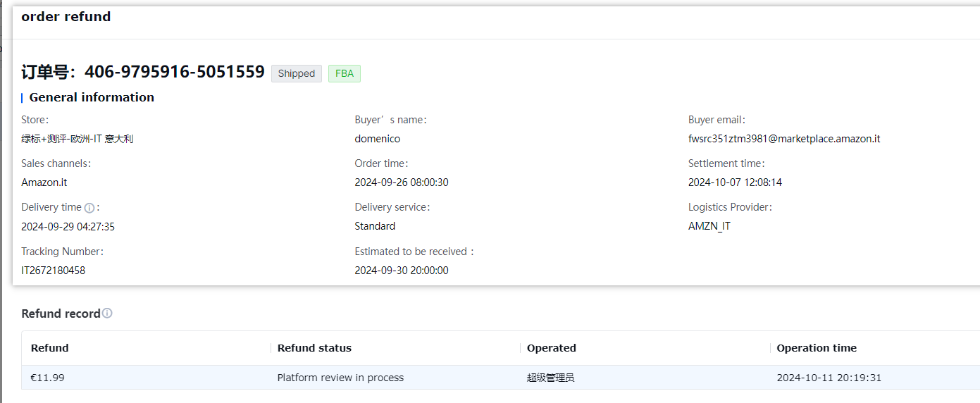The height and width of the screenshot is (403, 980).
Task: Click the buyer name domenico
Action: 377,139
